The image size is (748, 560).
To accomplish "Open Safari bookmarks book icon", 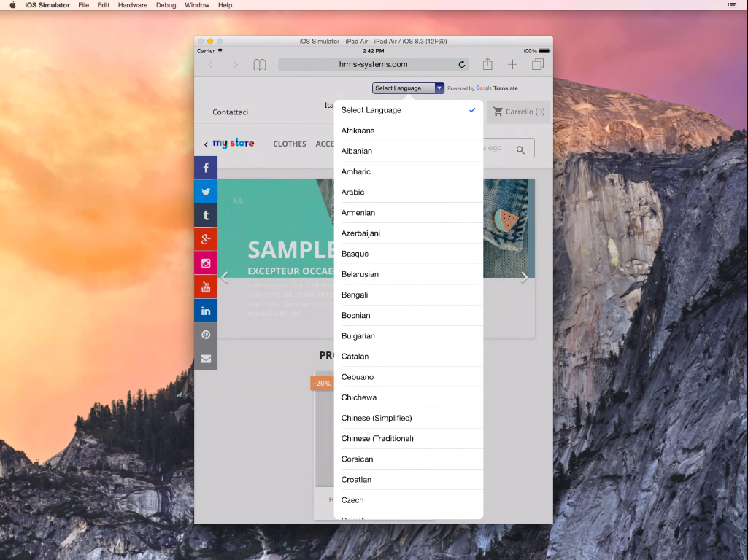I will [x=260, y=64].
